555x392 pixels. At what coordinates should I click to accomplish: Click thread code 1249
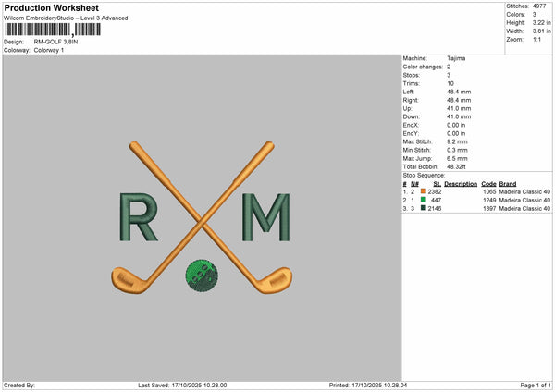489,201
